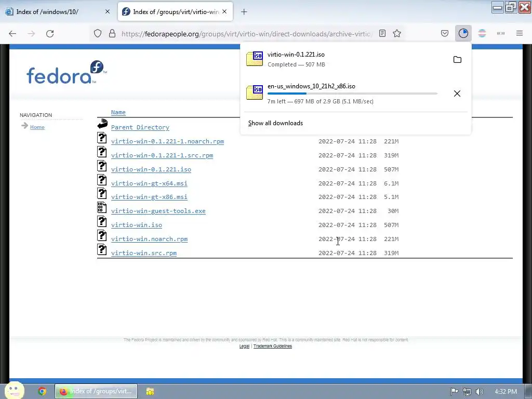Download virtio-win-0.1.221.iso link
This screenshot has height=399, width=532.
(151, 169)
